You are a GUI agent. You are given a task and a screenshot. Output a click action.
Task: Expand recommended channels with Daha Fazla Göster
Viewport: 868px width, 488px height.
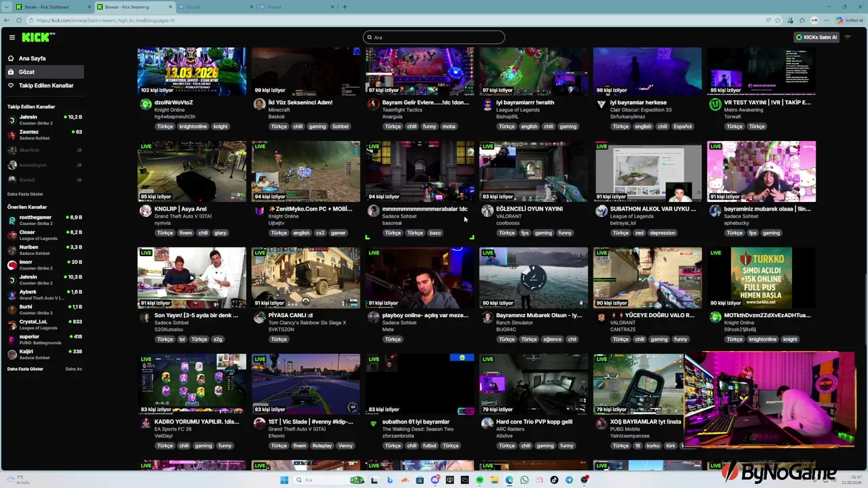pyautogui.click(x=25, y=369)
